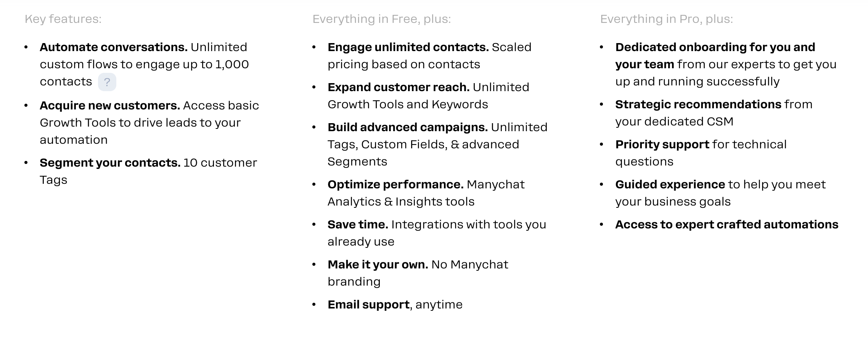The height and width of the screenshot is (363, 868).
Task: Click "Dedicated onboarding for you and" text
Action: pos(715,47)
